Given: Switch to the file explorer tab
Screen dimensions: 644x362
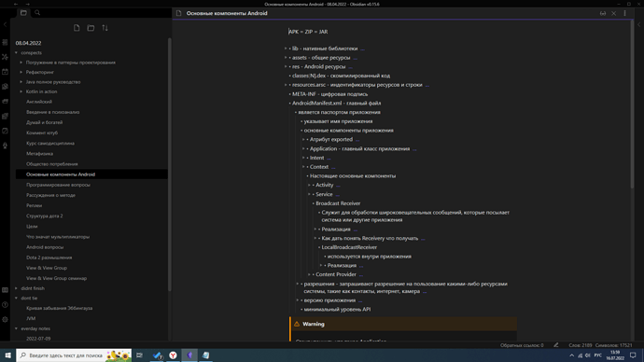Looking at the screenshot, I should click(23, 13).
